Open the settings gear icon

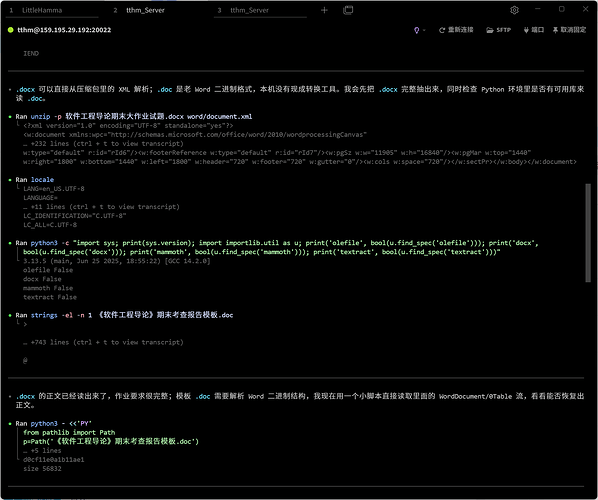(514, 10)
